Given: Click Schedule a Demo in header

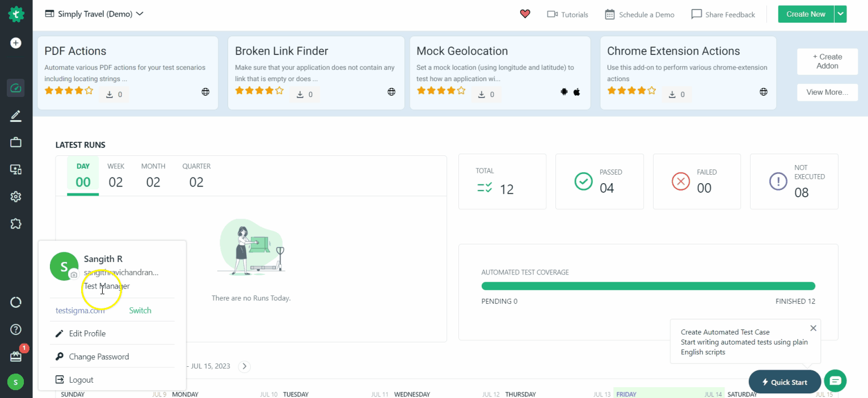Looking at the screenshot, I should tap(639, 14).
